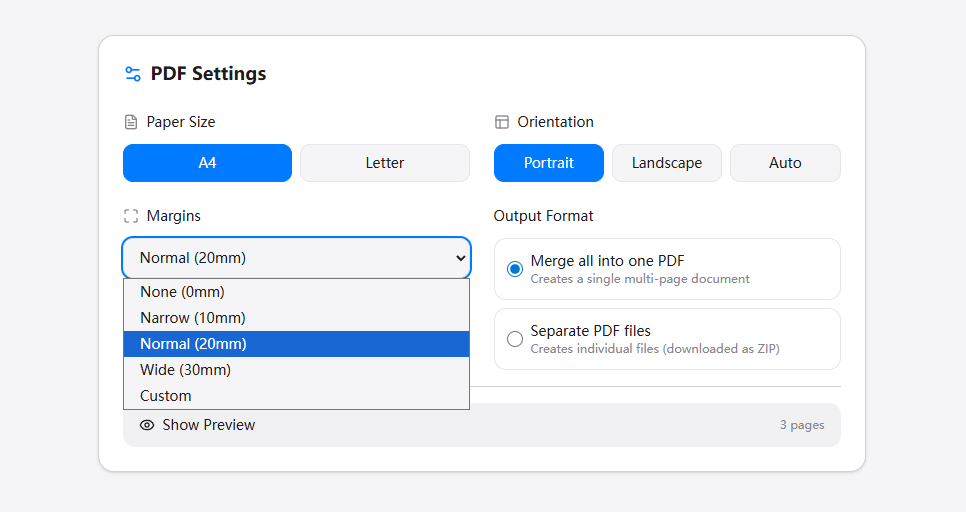Set paper size to Letter
The width and height of the screenshot is (966, 512).
point(385,163)
